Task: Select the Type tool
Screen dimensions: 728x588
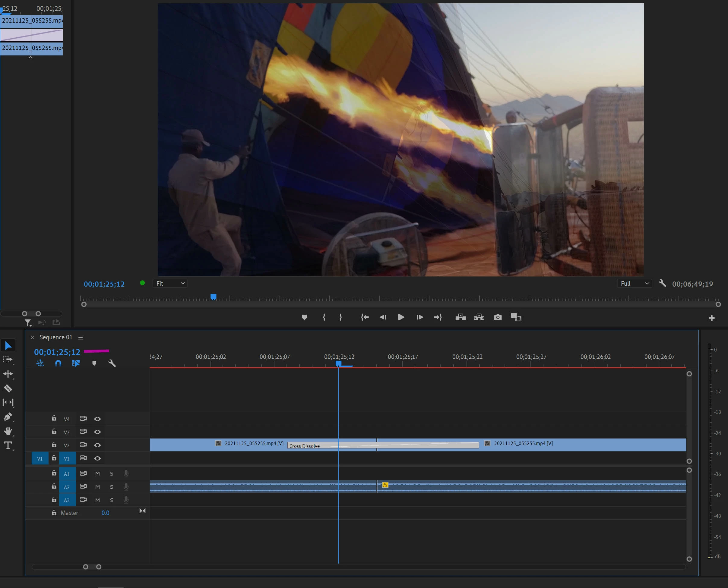Action: point(8,445)
